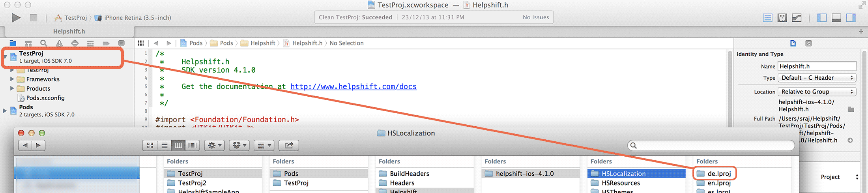The height and width of the screenshot is (193, 868).
Task: Open the Issue navigator warning triangle icon
Action: point(59,43)
